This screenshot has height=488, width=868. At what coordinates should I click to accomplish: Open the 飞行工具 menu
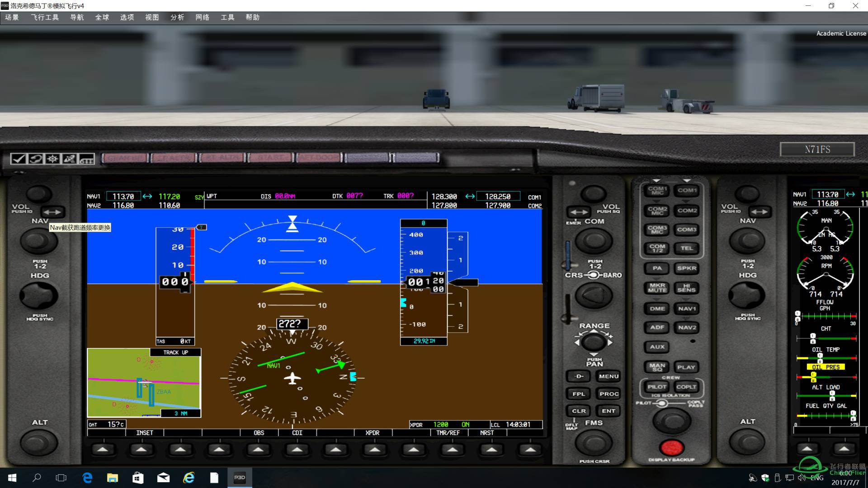click(45, 17)
